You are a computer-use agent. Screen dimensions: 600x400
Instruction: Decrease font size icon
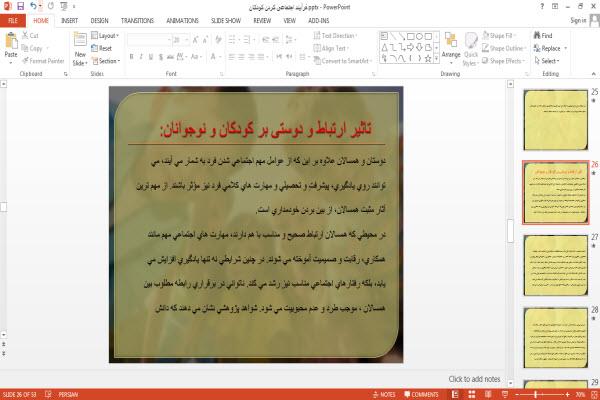tap(205, 39)
